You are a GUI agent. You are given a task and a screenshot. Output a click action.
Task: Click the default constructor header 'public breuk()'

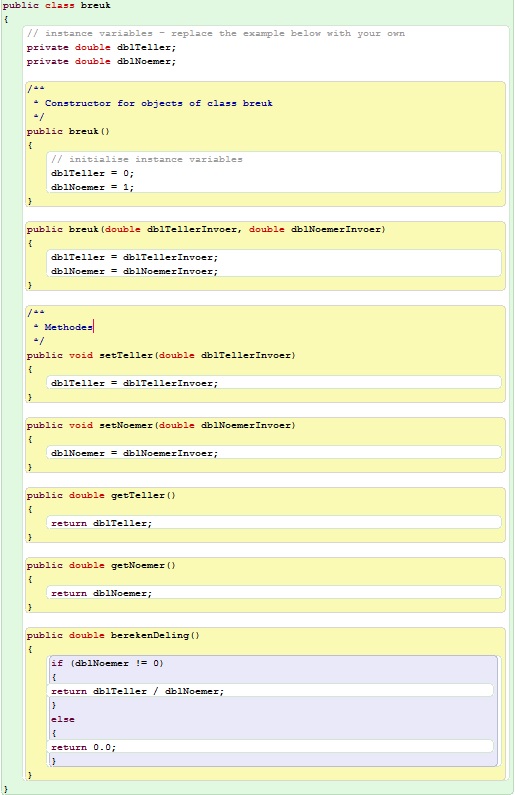[68, 131]
